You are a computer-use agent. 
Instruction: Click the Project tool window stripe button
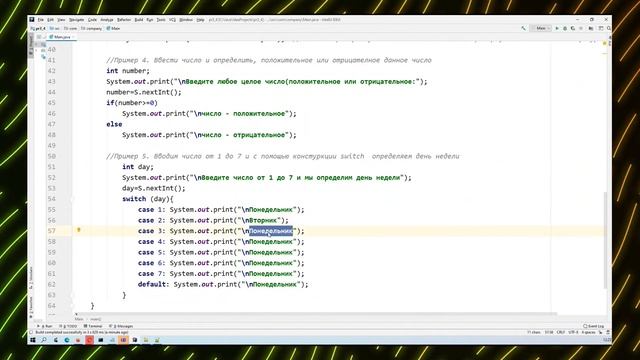(31, 45)
